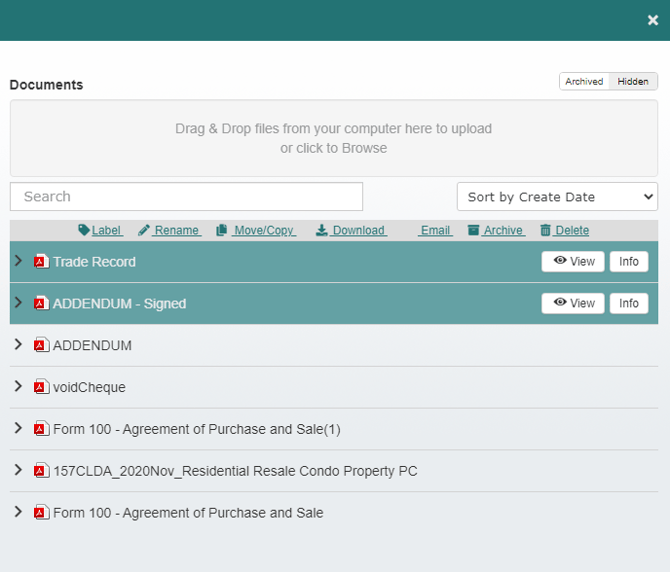Toggle the Archived filter

[x=584, y=82]
